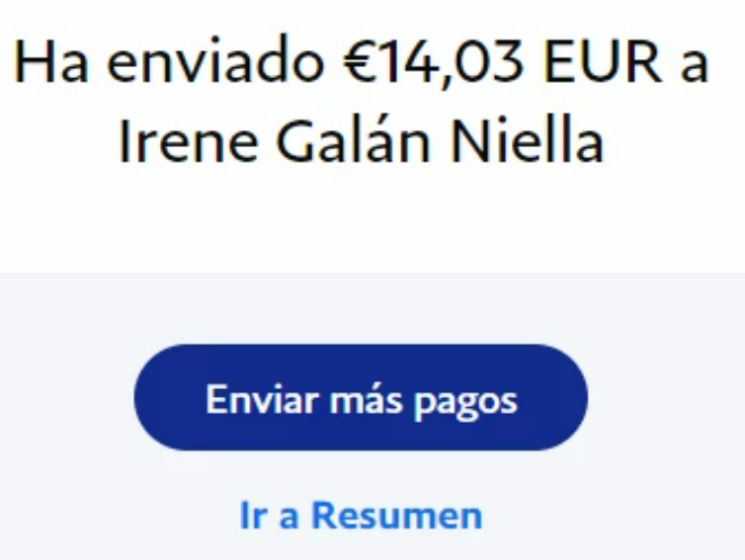Click the letter a after EUR
This screenshot has height=560, width=745.
(696, 68)
